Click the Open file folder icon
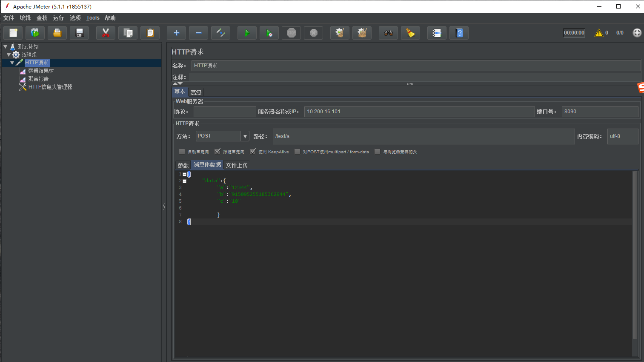644x362 pixels. (57, 33)
